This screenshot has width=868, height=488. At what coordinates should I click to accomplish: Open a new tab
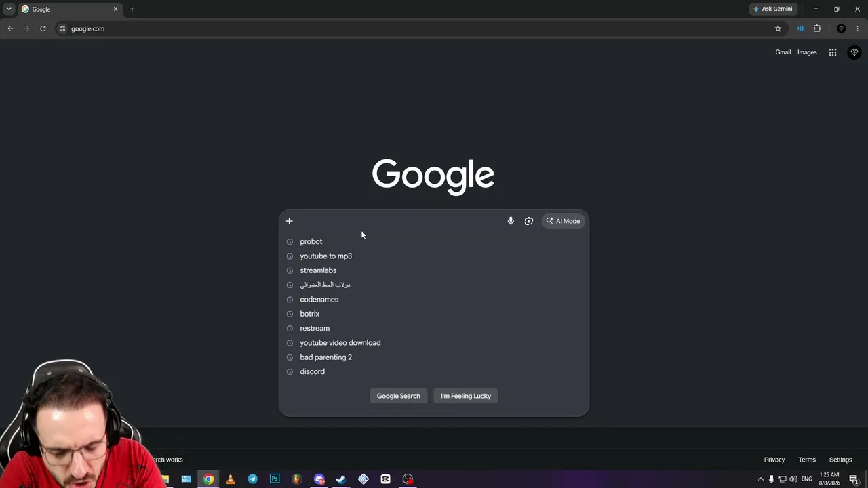[132, 9]
